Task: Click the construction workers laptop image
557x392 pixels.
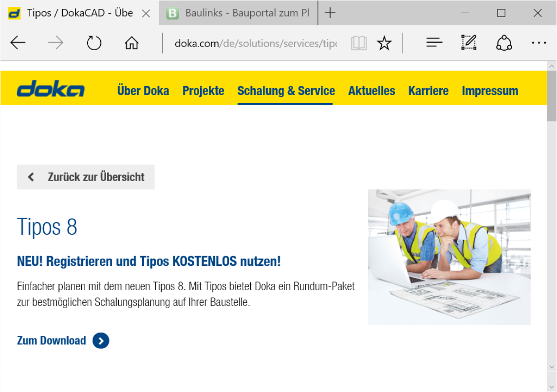Action: 449,257
